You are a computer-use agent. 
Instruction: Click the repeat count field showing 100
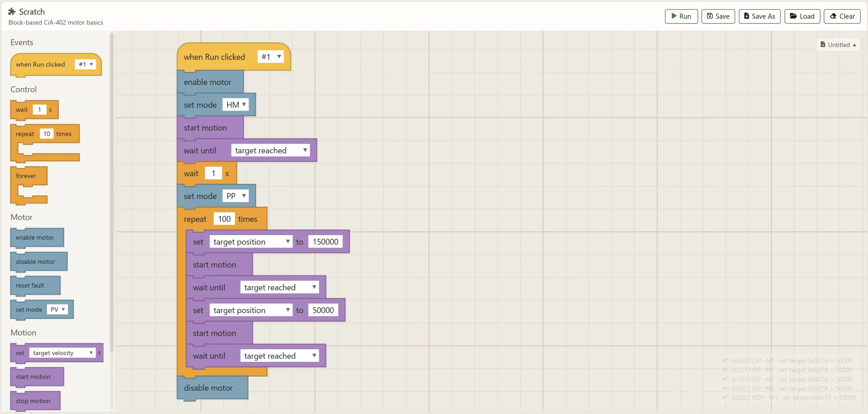click(x=224, y=219)
